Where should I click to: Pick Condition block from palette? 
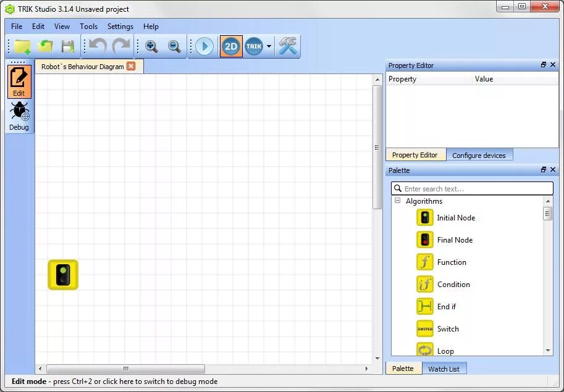point(443,285)
